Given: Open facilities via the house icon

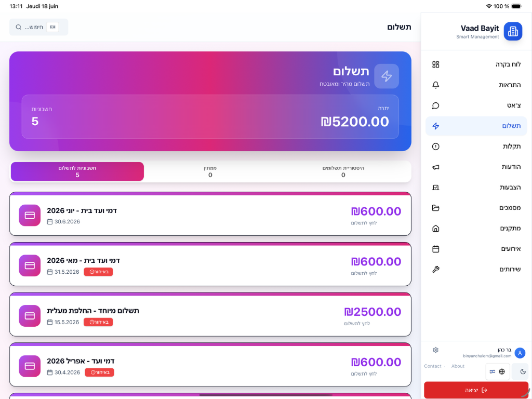Looking at the screenshot, I should (x=436, y=229).
